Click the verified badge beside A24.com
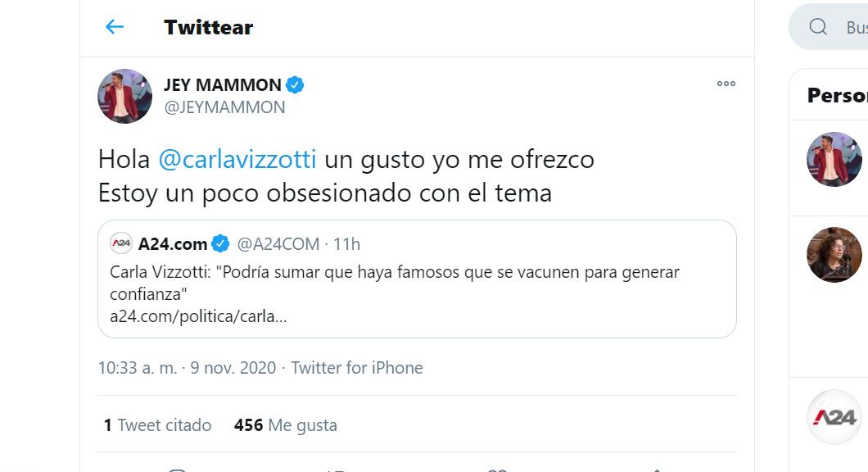 pos(221,243)
